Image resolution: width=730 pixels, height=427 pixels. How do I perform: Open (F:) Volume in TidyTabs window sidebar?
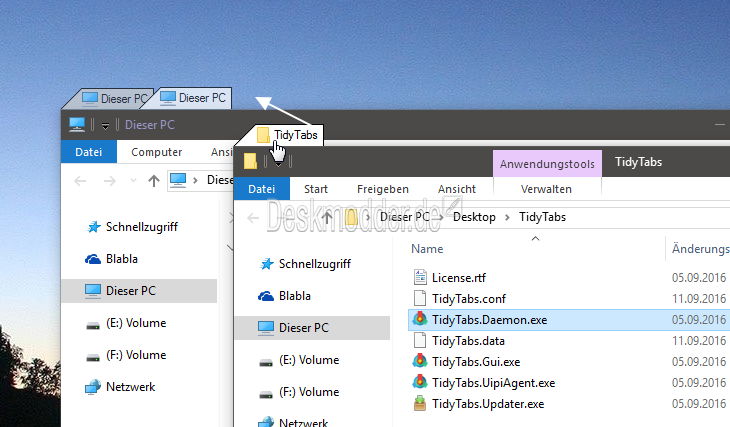click(309, 392)
